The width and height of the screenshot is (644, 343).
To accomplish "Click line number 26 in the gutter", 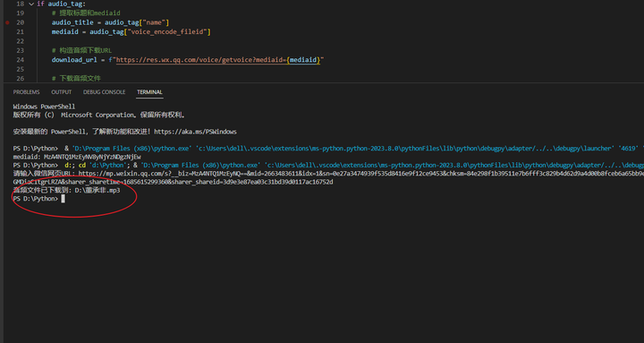I will [x=20, y=79].
